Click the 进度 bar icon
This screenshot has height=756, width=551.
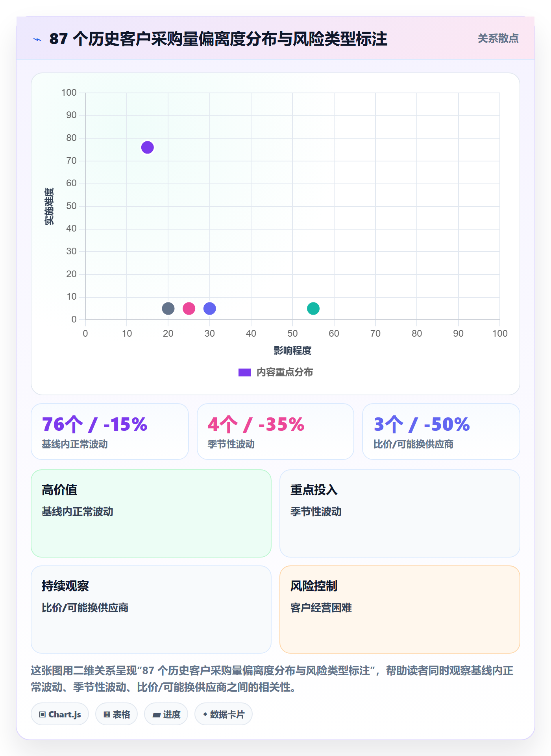pos(157,715)
